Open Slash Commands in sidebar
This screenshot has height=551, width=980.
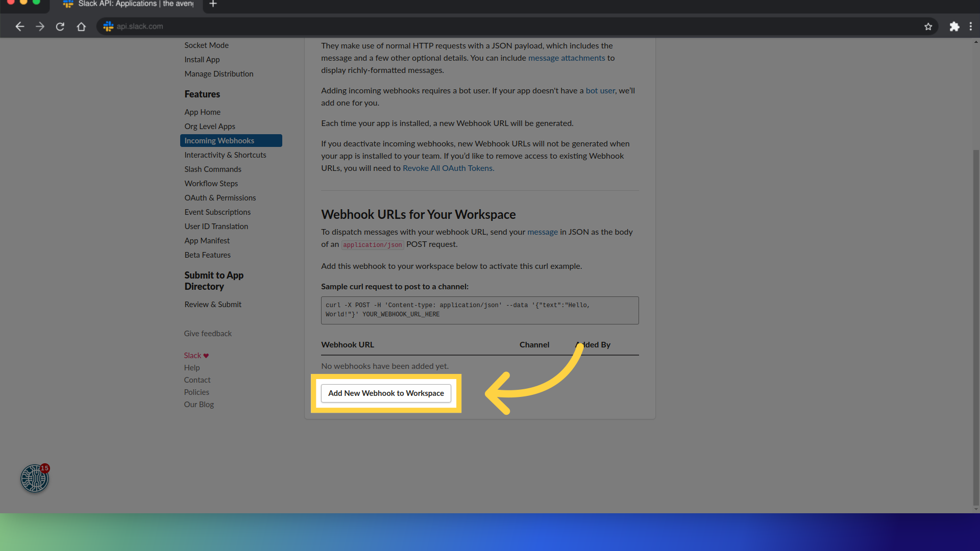(213, 169)
